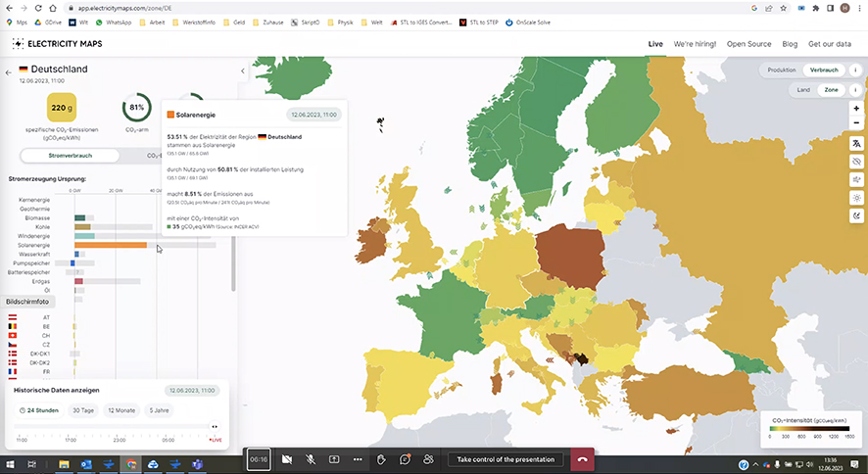Open the Open Source page
This screenshot has height=474, width=868.
(x=748, y=44)
